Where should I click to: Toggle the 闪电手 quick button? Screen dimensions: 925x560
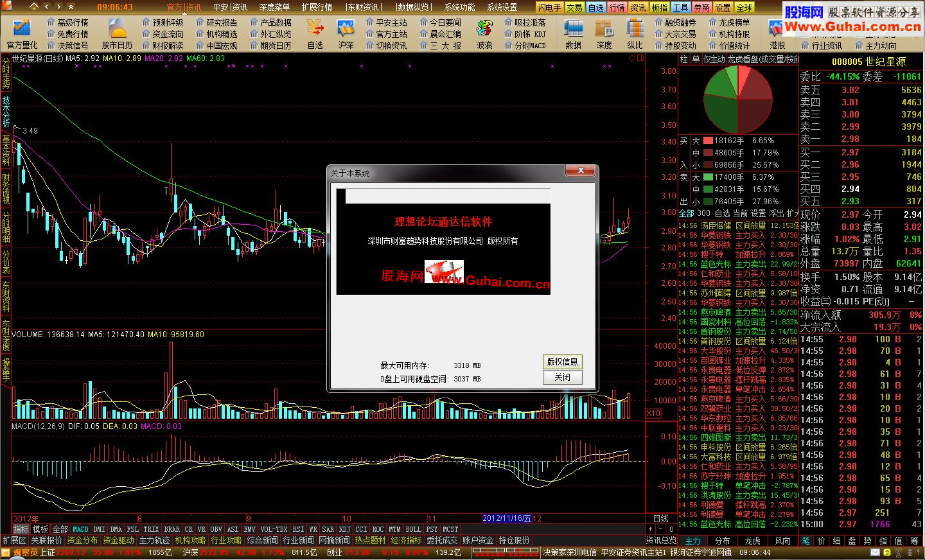pos(549,7)
